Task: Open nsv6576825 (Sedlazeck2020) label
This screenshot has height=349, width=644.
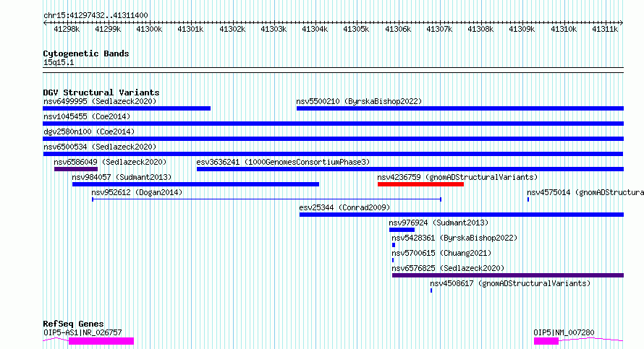Action: pos(448,268)
